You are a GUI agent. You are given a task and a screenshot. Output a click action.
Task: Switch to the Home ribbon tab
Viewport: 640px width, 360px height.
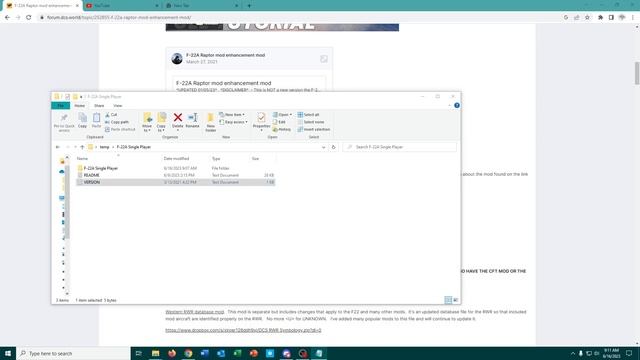(x=80, y=106)
